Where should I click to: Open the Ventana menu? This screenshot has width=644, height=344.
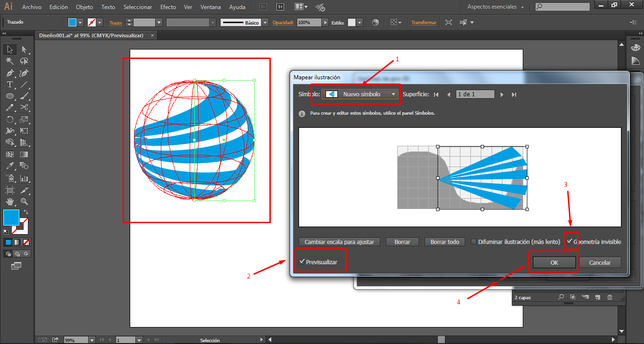210,7
